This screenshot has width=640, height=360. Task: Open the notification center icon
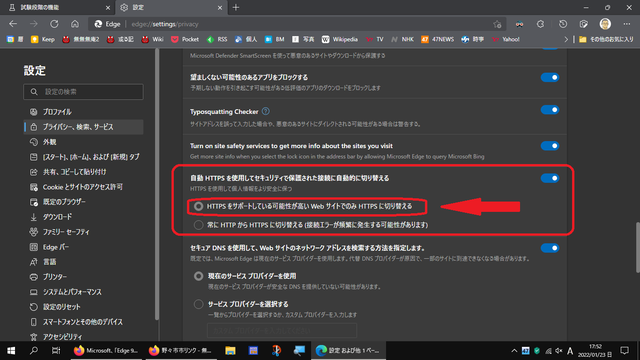pyautogui.click(x=624, y=351)
